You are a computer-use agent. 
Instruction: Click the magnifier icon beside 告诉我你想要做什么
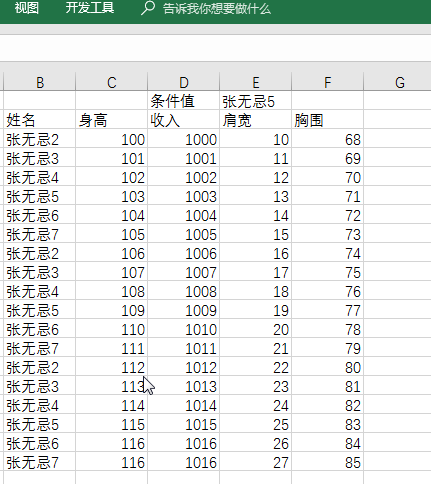pyautogui.click(x=148, y=8)
